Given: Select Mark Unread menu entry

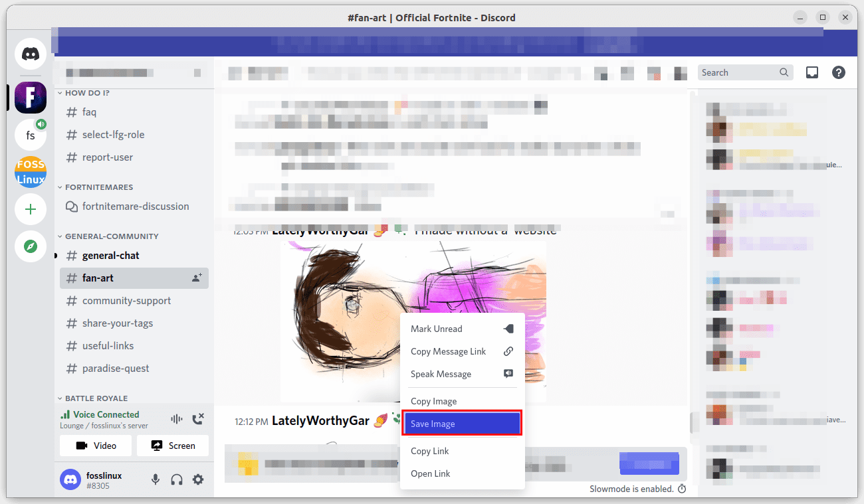Looking at the screenshot, I should (462, 329).
